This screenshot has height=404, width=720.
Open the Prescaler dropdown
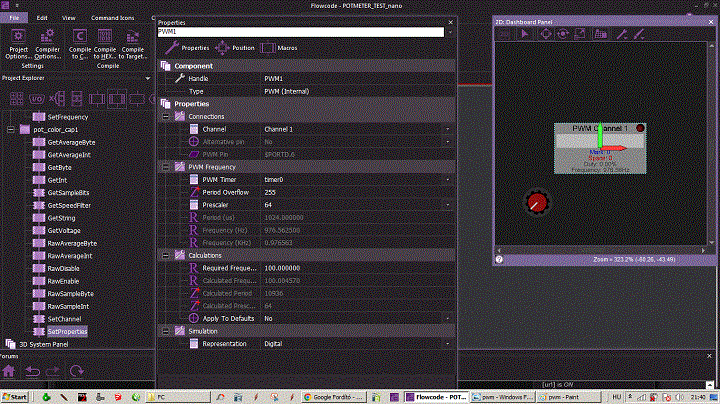[446, 204]
